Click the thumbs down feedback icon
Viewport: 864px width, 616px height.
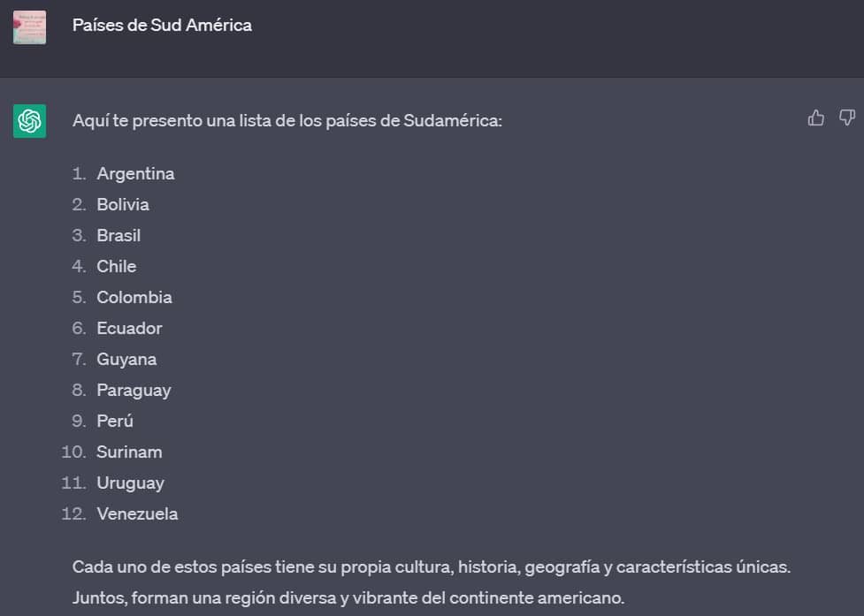[846, 118]
